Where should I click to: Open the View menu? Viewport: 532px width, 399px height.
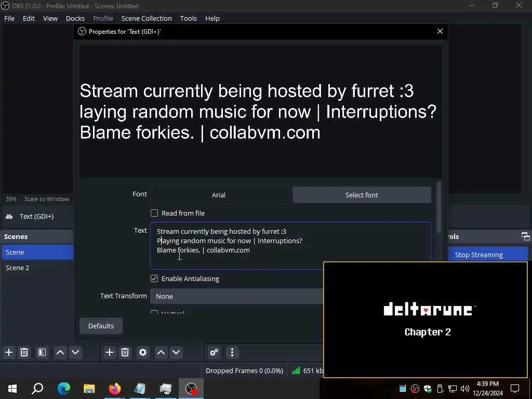point(50,18)
